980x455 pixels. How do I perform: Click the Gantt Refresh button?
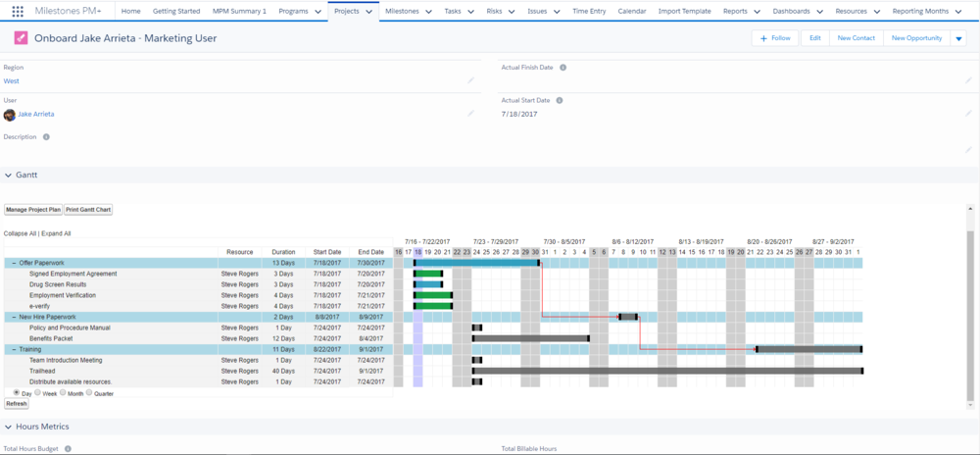pyautogui.click(x=17, y=404)
